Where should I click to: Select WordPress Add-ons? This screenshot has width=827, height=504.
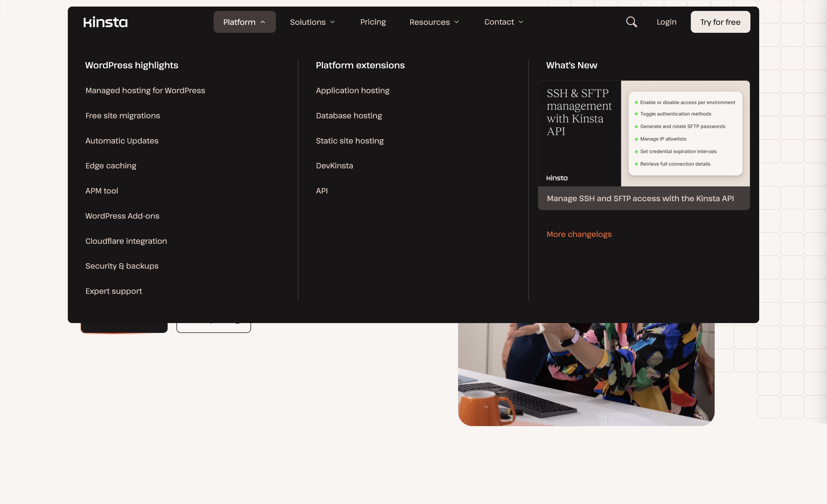[122, 216]
